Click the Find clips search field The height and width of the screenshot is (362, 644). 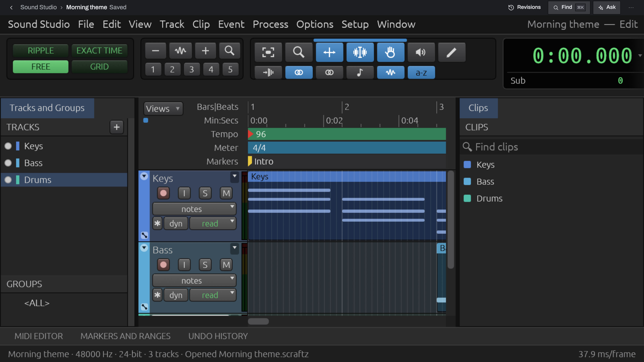tap(551, 147)
